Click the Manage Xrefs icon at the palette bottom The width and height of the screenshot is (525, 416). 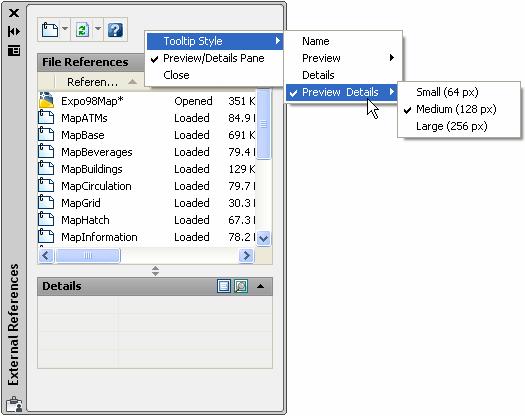click(14, 404)
